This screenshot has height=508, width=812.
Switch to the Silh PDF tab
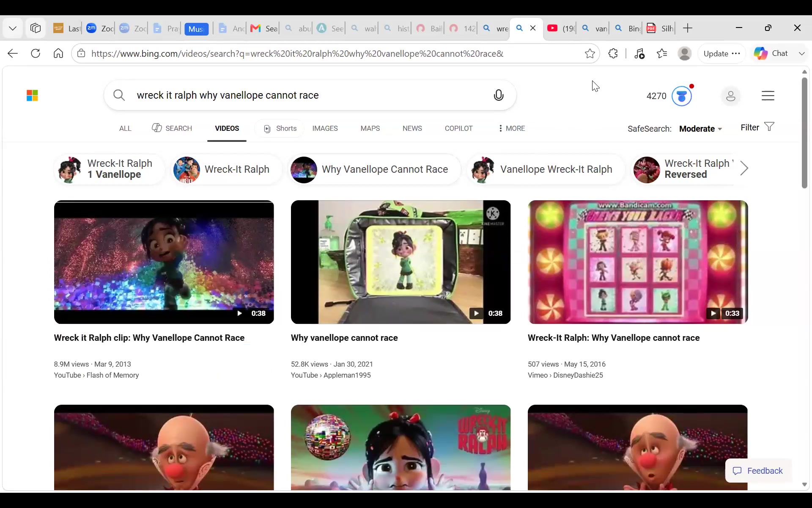pos(660,28)
